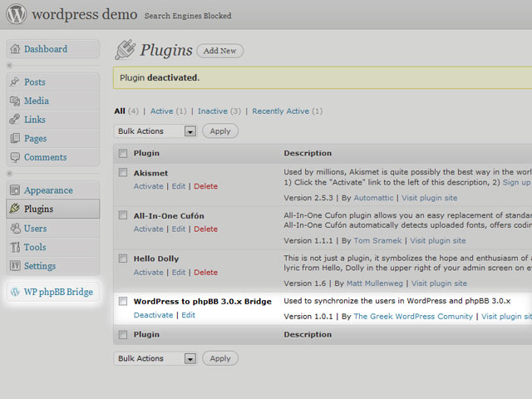Image resolution: width=532 pixels, height=399 pixels.
Task: Tick the select-all checkbox in the table header
Action: (123, 153)
